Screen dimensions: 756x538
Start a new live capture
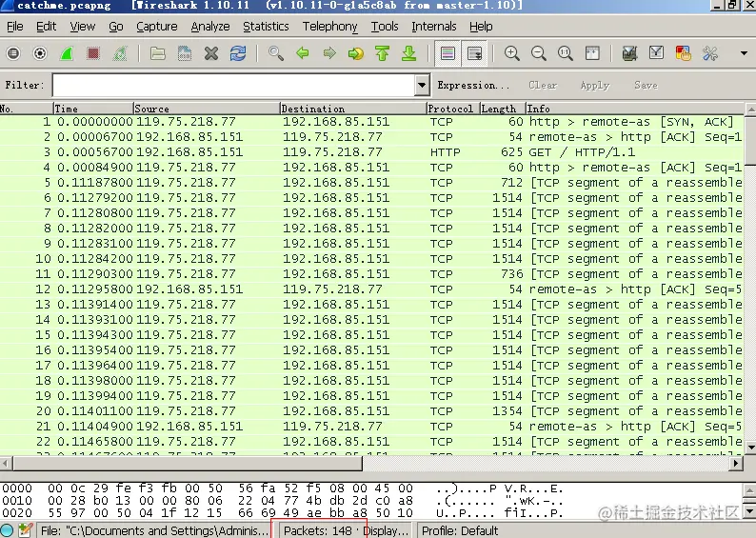67,53
